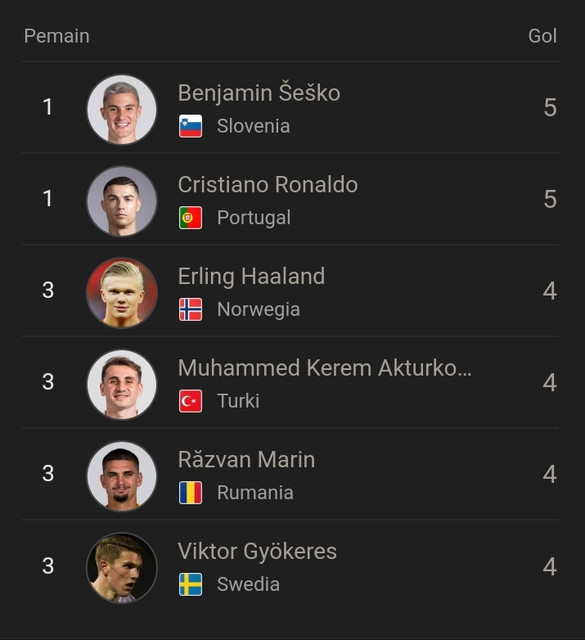Screen dimensions: 585x640
Task: Click the Pemain column header
Action: coord(57,36)
